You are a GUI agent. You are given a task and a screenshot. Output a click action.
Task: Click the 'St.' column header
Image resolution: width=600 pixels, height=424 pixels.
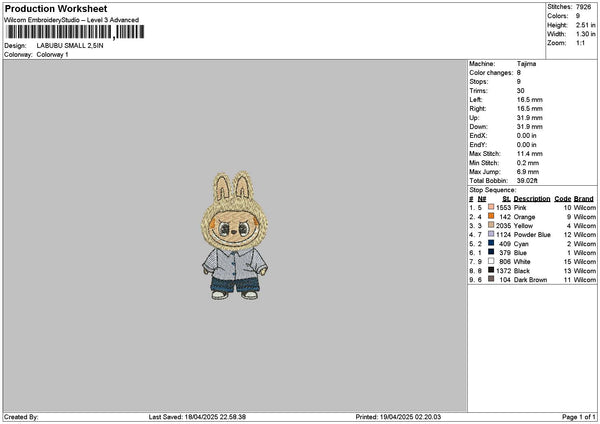507,199
